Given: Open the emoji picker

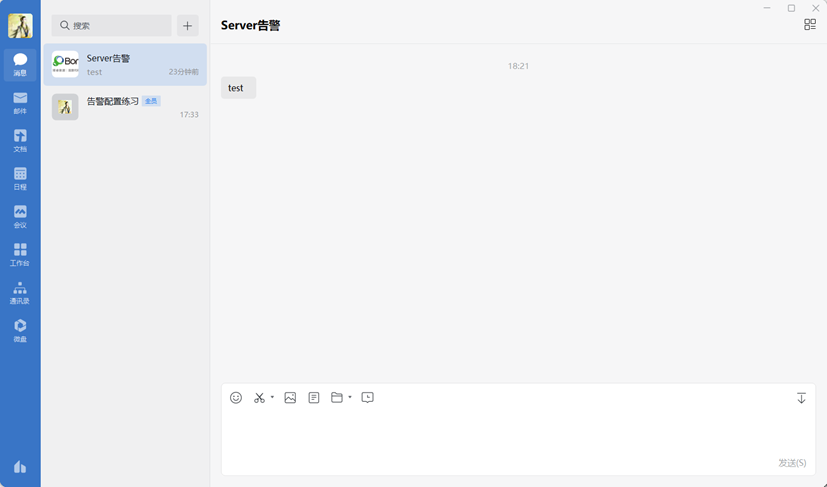Looking at the screenshot, I should point(236,398).
